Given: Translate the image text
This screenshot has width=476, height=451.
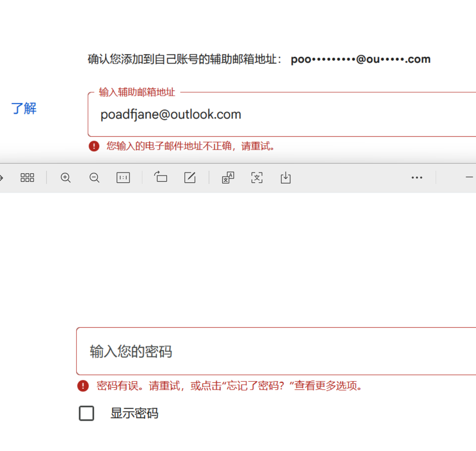Looking at the screenshot, I should click(x=228, y=178).
